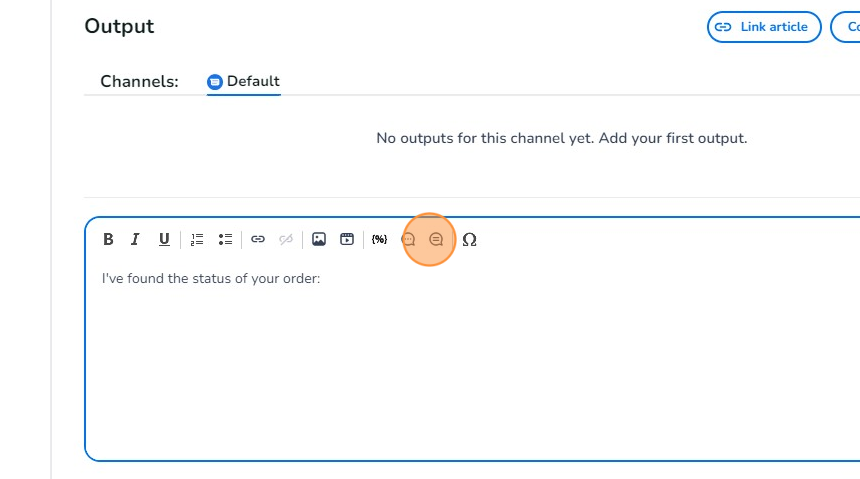The width and height of the screenshot is (860, 479).
Task: Insert a hyperlink into the output
Action: 258,239
